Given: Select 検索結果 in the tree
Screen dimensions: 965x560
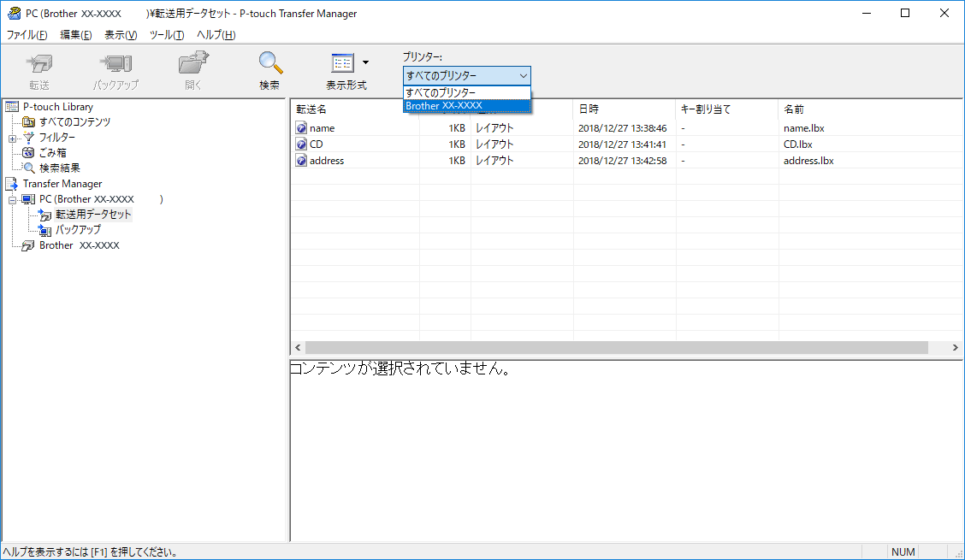Looking at the screenshot, I should pos(59,168).
